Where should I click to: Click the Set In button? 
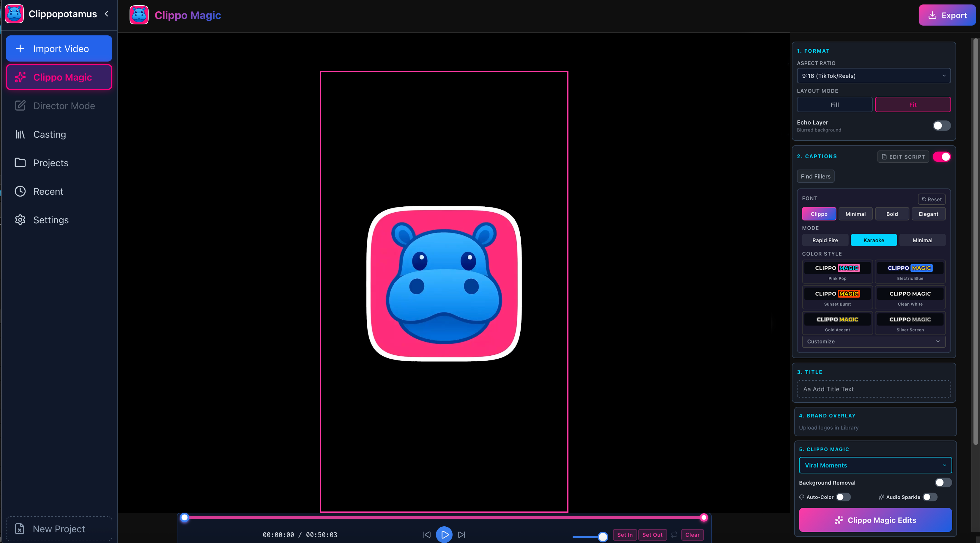[x=625, y=535]
